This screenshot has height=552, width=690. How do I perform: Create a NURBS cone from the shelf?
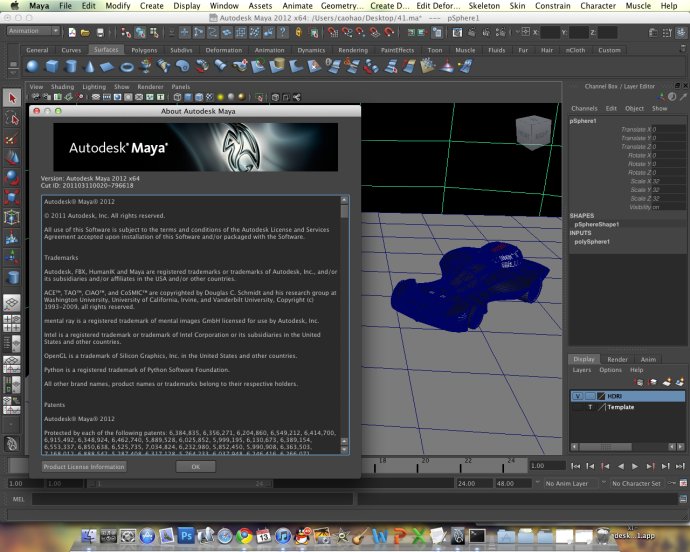pyautogui.click(x=89, y=66)
